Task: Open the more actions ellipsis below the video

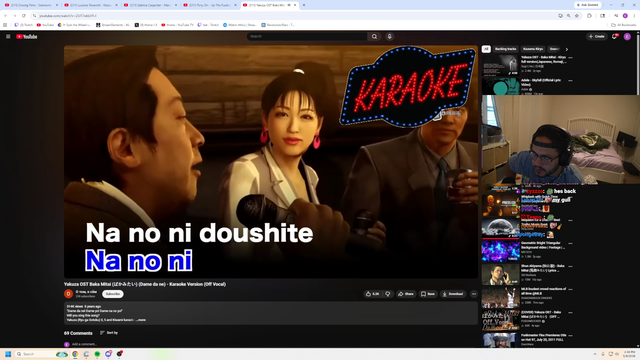Action: pyautogui.click(x=473, y=294)
